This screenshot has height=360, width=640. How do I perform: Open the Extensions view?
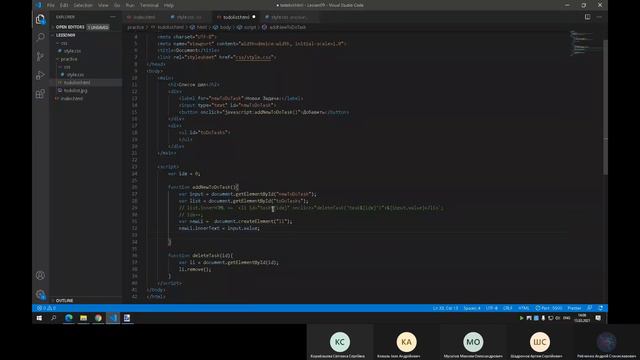pos(40,94)
